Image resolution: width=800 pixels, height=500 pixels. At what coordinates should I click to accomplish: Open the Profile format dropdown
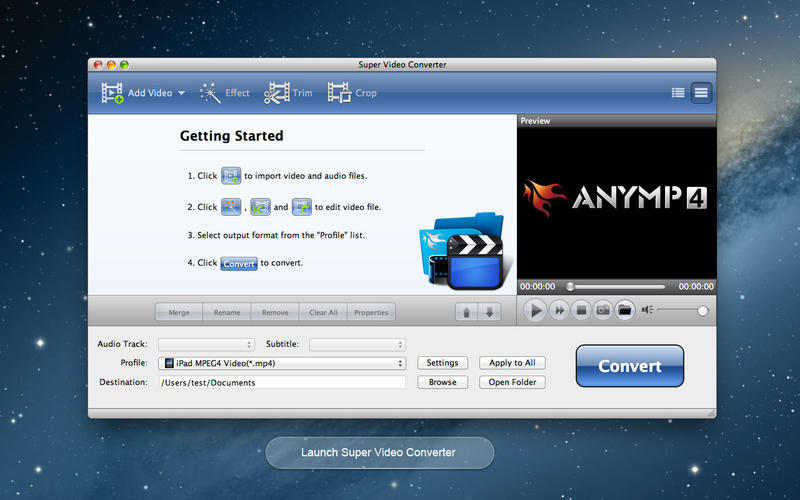[x=282, y=363]
